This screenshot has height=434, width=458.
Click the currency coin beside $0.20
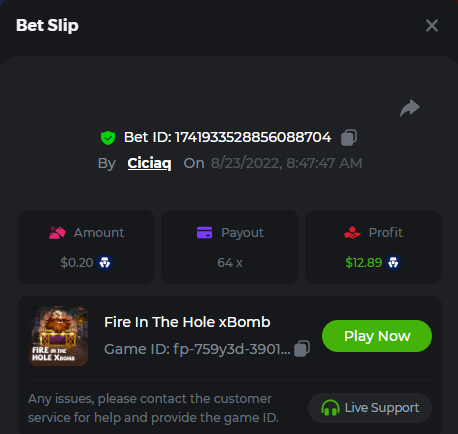coord(105,263)
